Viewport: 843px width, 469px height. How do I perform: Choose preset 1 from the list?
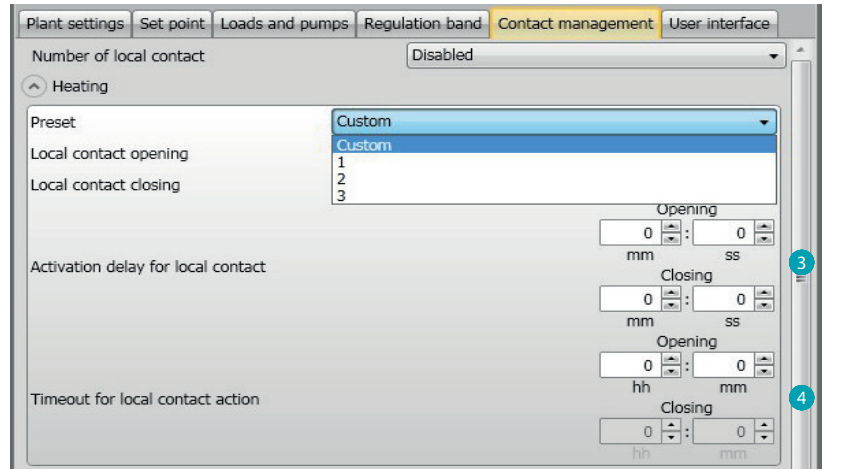click(554, 162)
